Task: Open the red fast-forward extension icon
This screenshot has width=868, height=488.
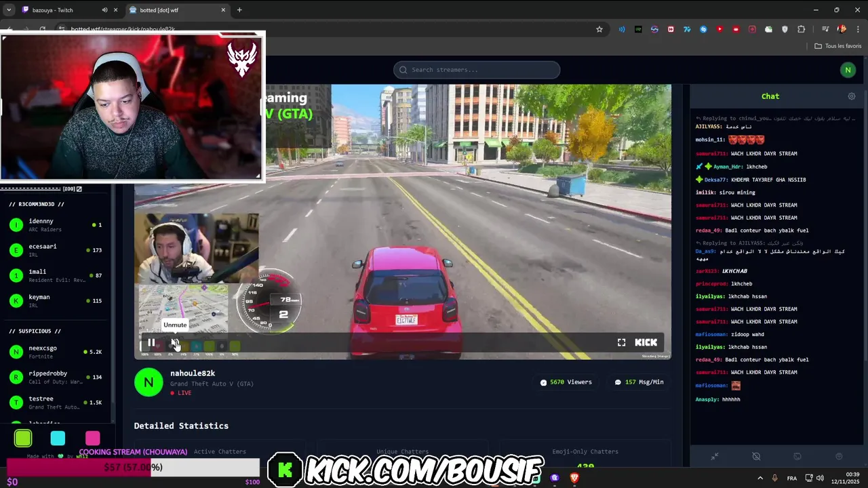Action: (x=671, y=29)
